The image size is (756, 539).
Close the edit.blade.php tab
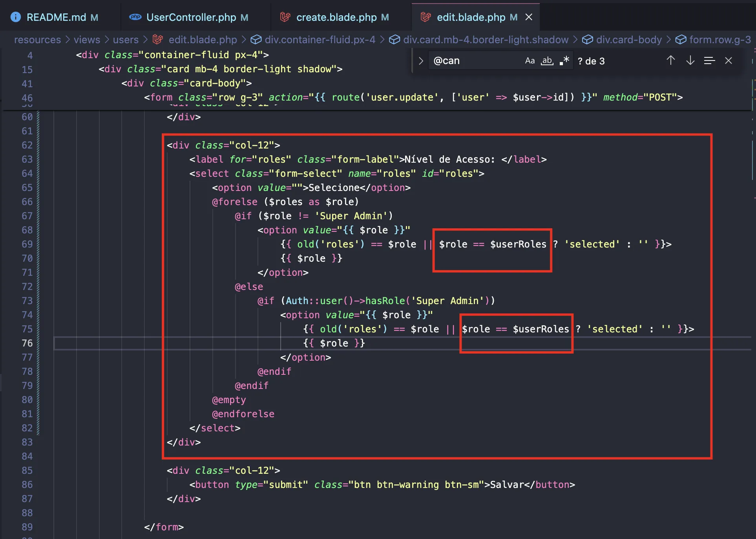(x=529, y=17)
